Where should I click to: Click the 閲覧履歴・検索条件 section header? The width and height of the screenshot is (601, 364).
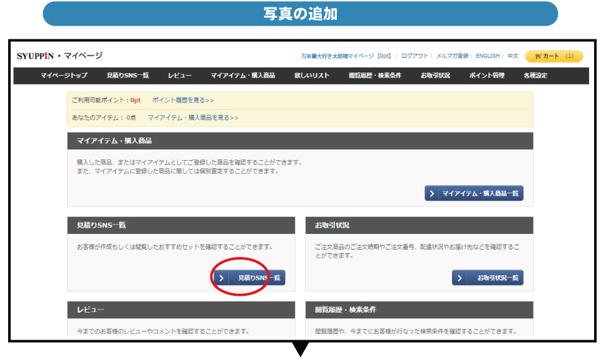pos(419,310)
